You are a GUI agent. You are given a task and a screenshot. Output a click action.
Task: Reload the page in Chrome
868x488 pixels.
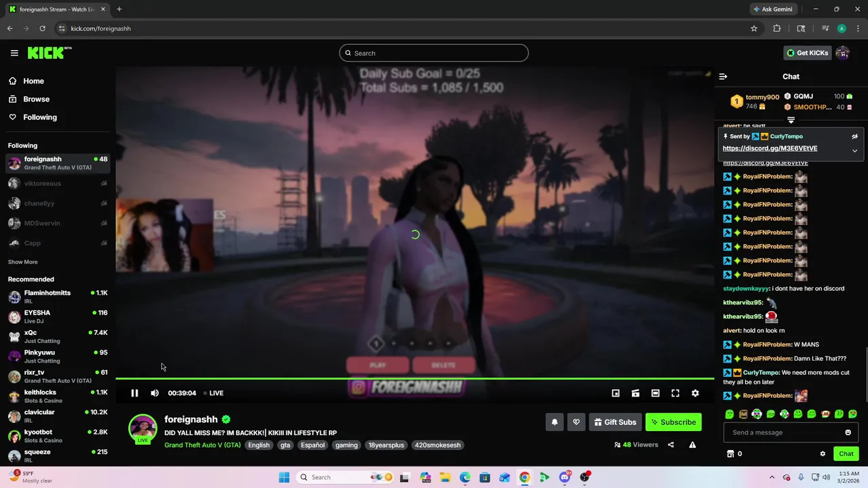pos(42,28)
